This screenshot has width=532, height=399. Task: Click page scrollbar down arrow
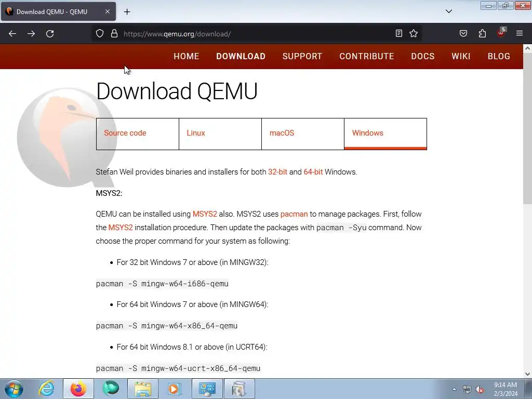(x=527, y=374)
